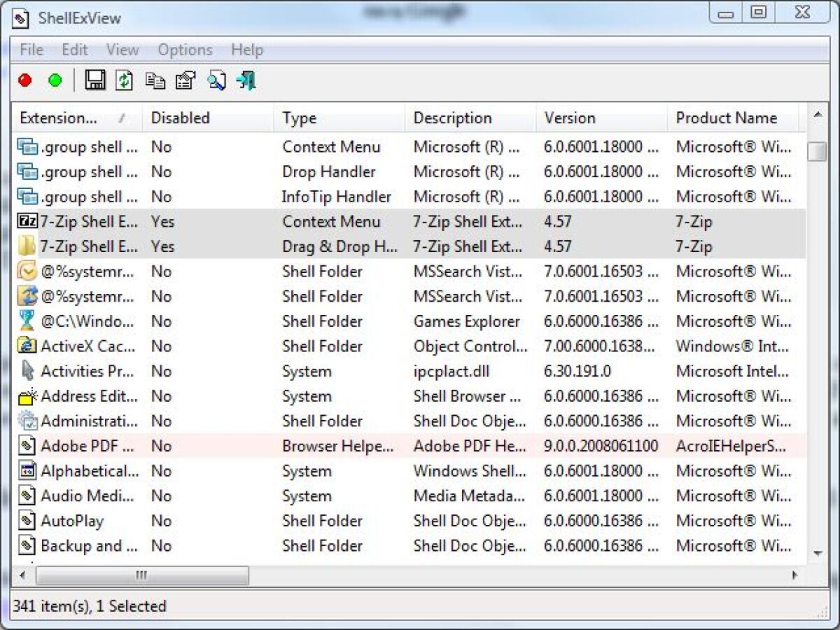Image resolution: width=840 pixels, height=630 pixels.
Task: Click the Exit door icon on the toolbar
Action: pyautogui.click(x=246, y=80)
